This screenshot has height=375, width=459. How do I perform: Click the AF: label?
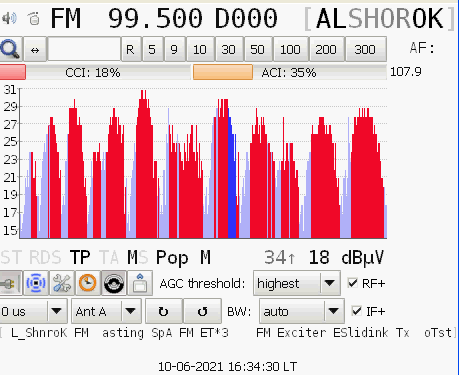pos(422,48)
